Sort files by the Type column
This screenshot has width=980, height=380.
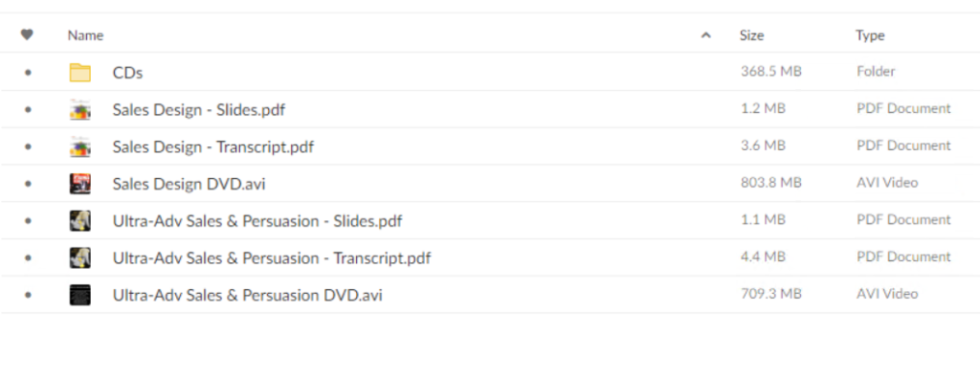tap(870, 35)
